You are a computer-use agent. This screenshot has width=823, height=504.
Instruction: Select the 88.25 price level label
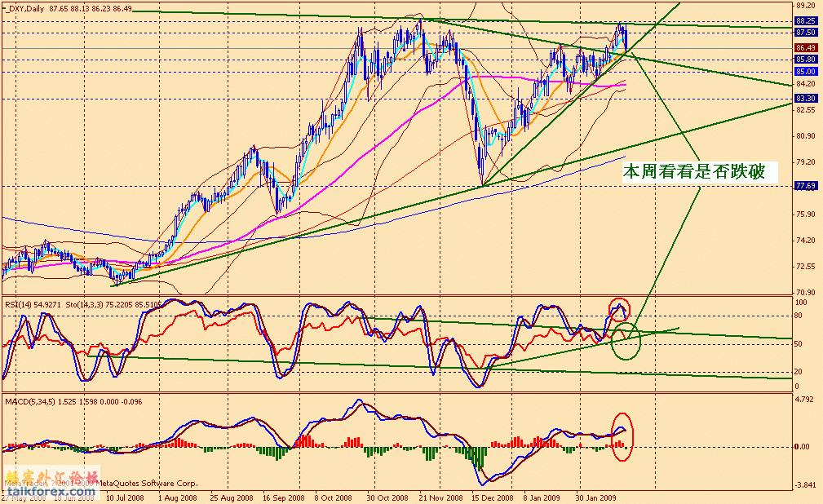click(806, 21)
